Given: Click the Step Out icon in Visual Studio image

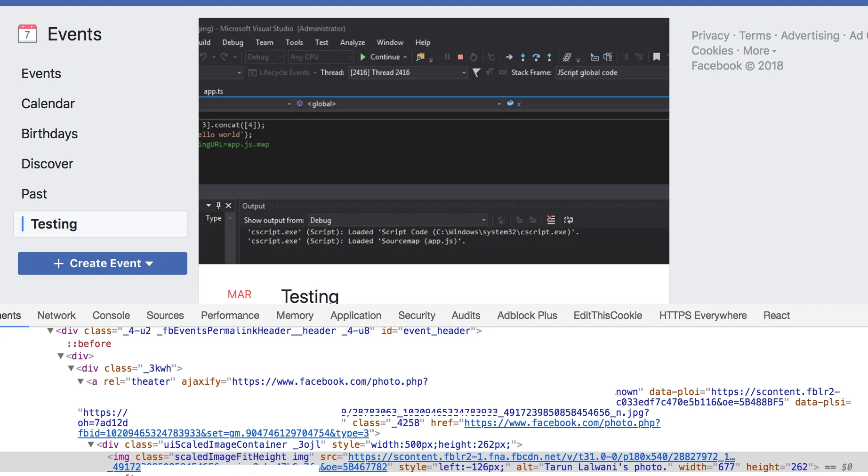Looking at the screenshot, I should pos(549,57).
